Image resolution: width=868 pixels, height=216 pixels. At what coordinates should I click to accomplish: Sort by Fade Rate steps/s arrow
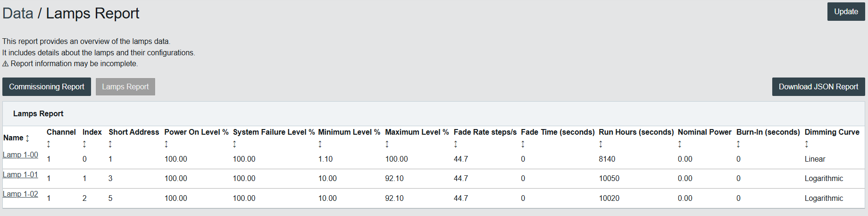[456, 144]
